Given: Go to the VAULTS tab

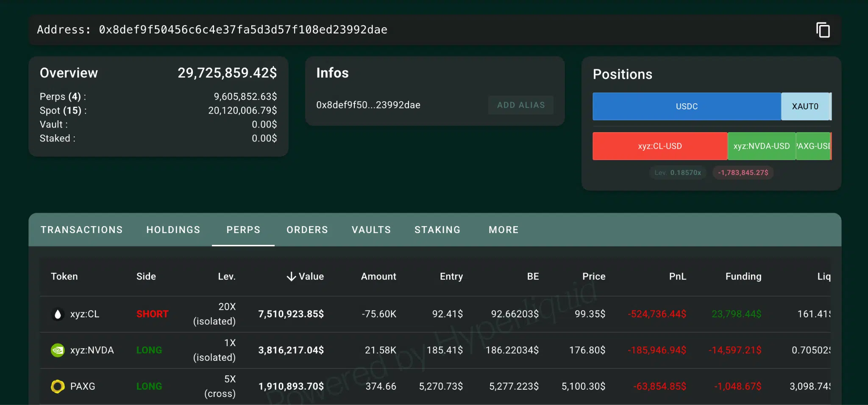Looking at the screenshot, I should (x=371, y=230).
